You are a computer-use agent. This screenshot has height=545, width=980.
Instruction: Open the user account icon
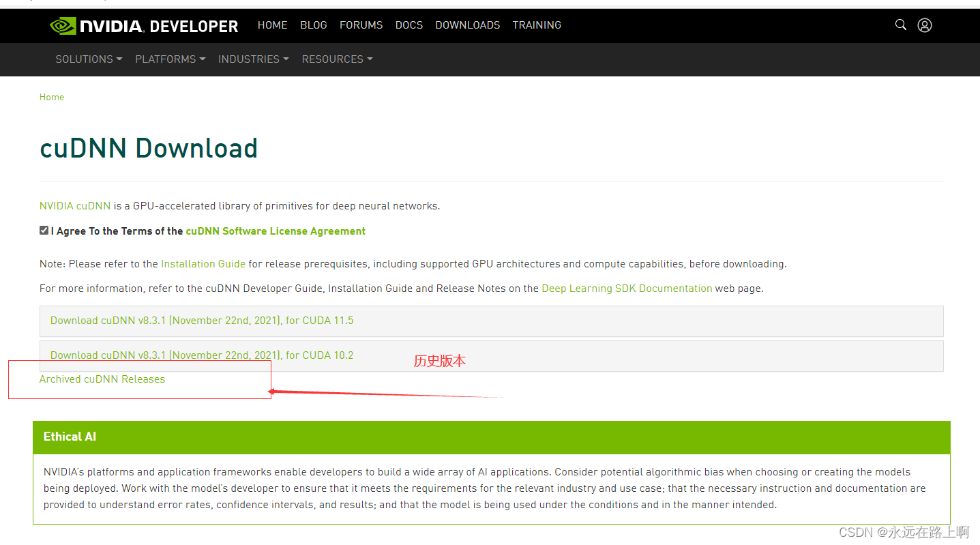click(x=925, y=25)
